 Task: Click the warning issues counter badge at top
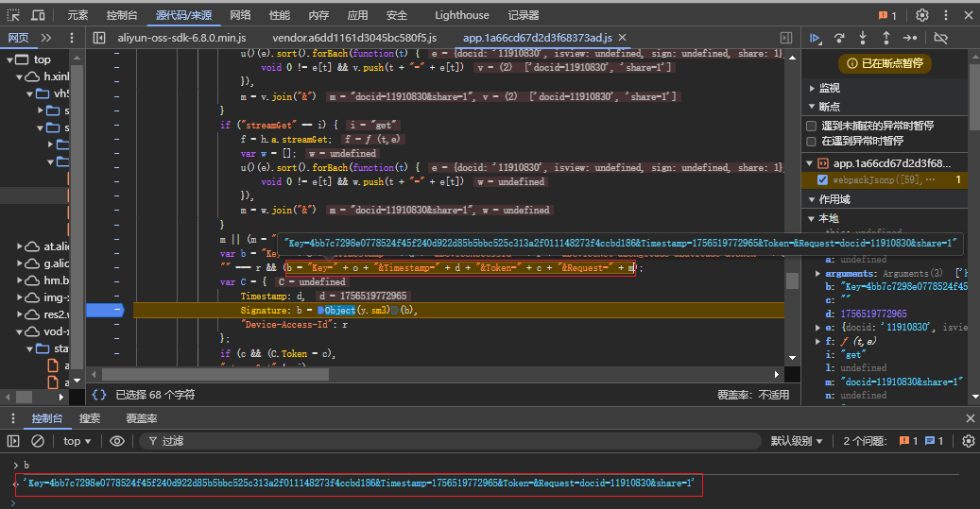887,15
